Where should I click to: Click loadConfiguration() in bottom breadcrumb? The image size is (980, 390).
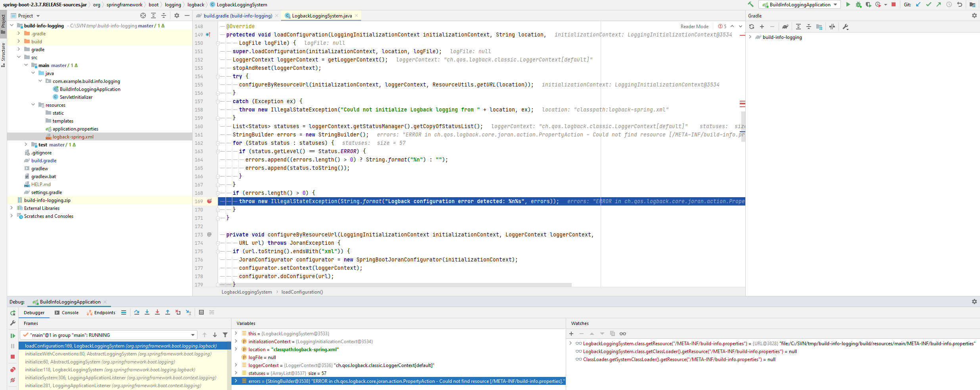pyautogui.click(x=302, y=292)
